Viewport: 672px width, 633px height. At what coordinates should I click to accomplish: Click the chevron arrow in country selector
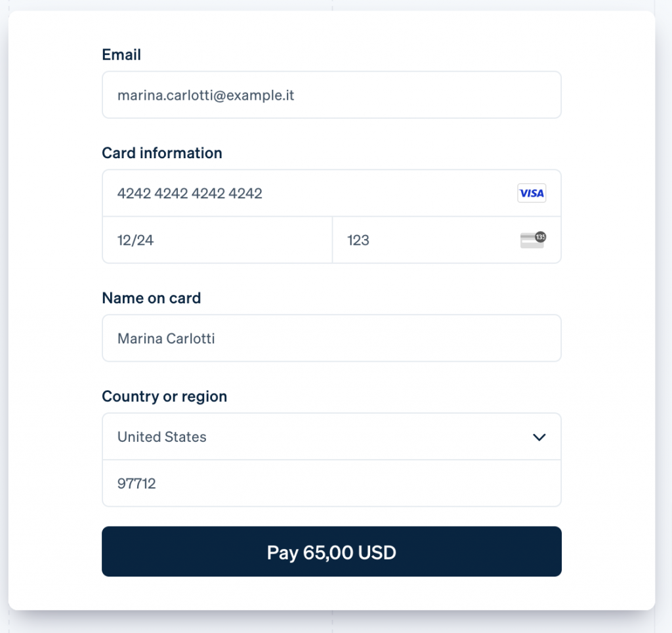pyautogui.click(x=539, y=437)
